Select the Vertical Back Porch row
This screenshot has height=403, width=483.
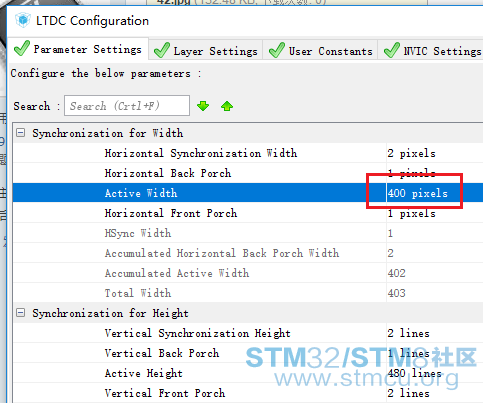[248, 353]
